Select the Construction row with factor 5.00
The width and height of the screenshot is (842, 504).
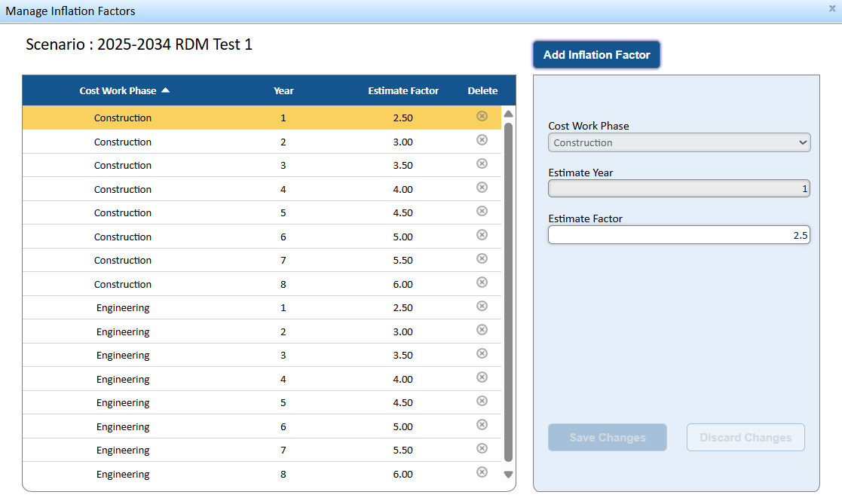pyautogui.click(x=262, y=237)
